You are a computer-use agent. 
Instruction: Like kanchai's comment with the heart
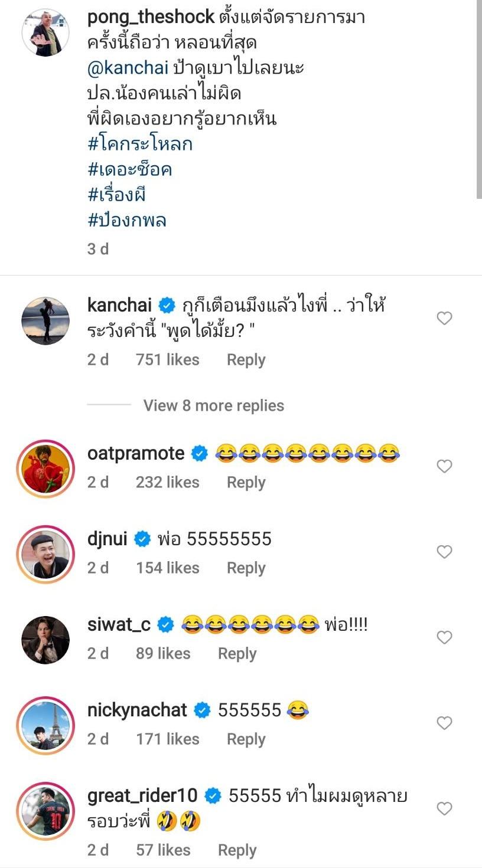coord(444,319)
